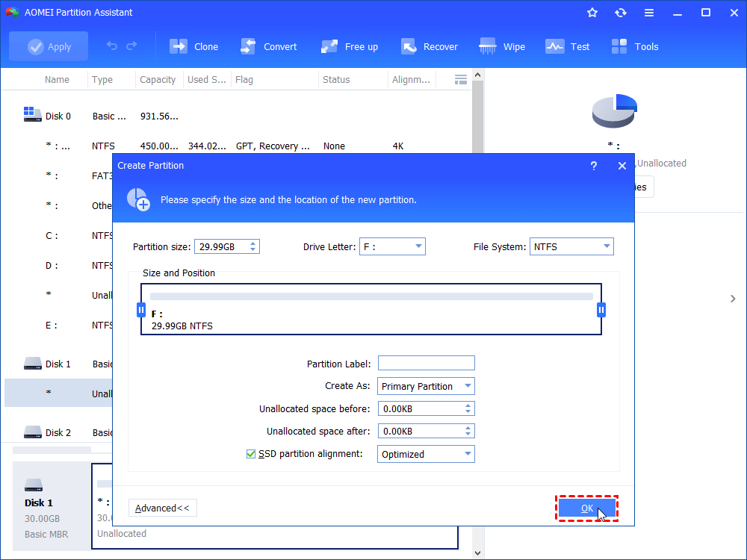Image resolution: width=747 pixels, height=560 pixels.
Task: Click the F: partition block
Action: pos(371,310)
